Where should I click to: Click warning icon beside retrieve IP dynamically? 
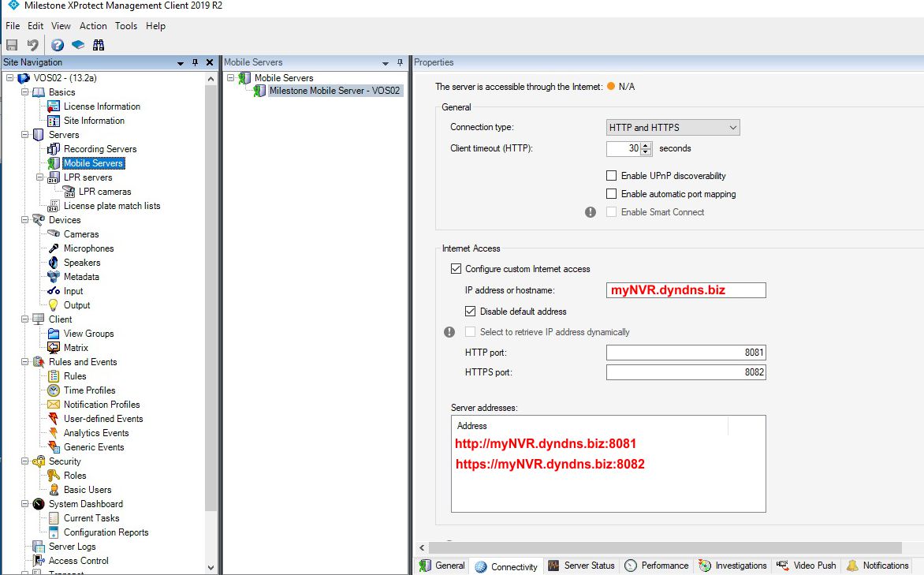449,332
